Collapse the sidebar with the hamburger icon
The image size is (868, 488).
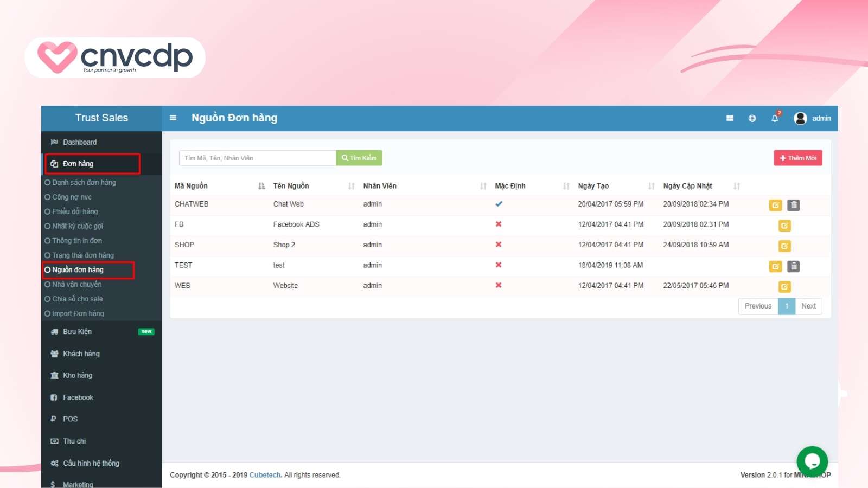pos(173,118)
